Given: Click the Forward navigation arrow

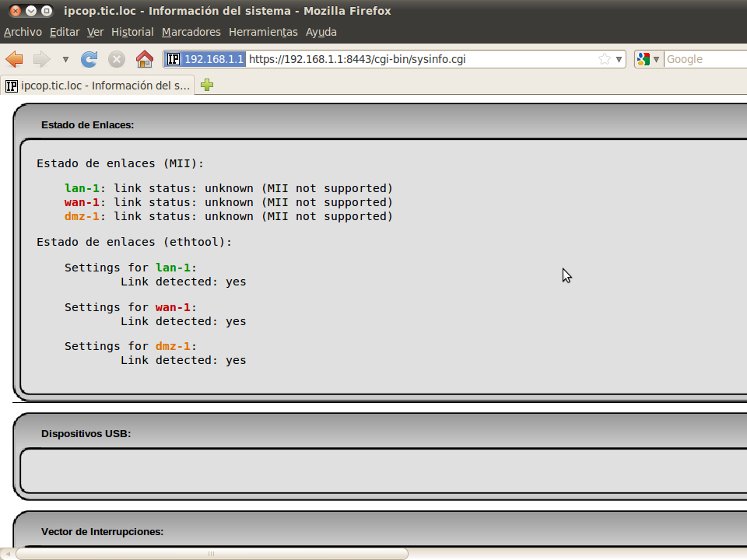Looking at the screenshot, I should (x=41, y=59).
